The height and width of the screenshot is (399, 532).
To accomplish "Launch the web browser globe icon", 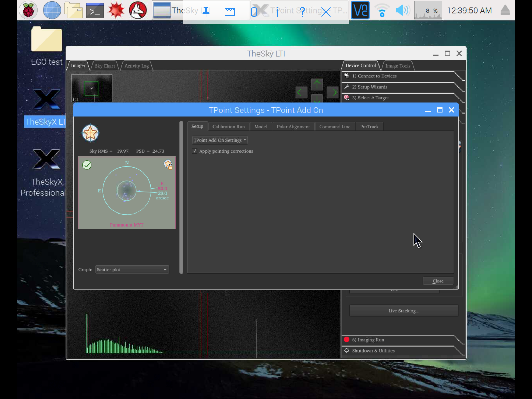I will point(52,10).
